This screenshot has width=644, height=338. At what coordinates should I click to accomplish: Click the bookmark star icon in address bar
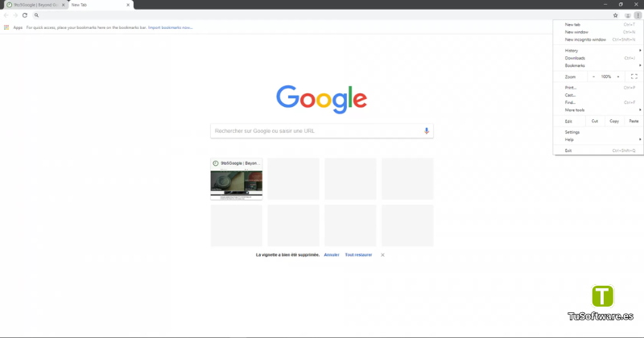tap(615, 15)
